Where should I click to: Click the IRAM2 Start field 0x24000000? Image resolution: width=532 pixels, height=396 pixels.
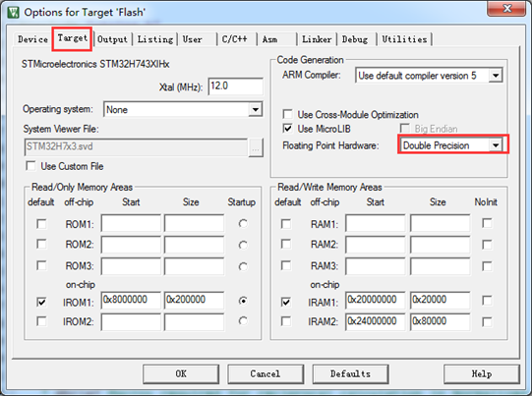(x=376, y=321)
